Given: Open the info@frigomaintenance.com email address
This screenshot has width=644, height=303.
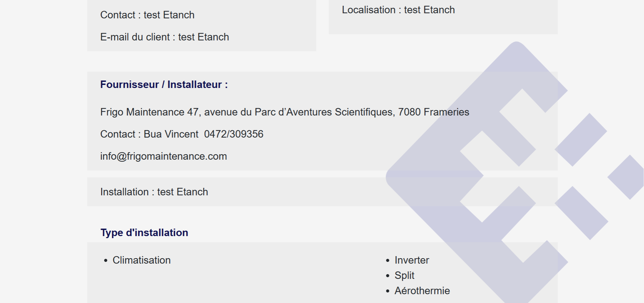Looking at the screenshot, I should [x=163, y=156].
